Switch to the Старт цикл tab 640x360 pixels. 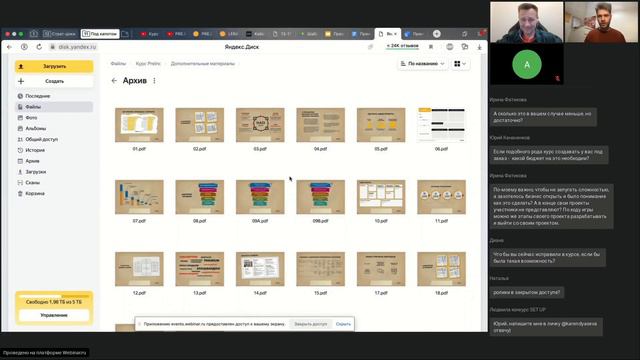[60, 34]
